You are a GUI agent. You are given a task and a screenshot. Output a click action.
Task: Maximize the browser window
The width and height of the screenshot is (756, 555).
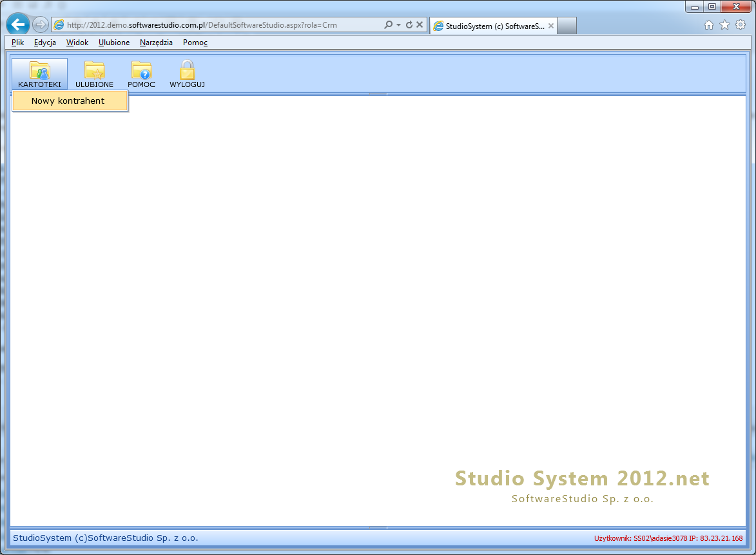712,6
